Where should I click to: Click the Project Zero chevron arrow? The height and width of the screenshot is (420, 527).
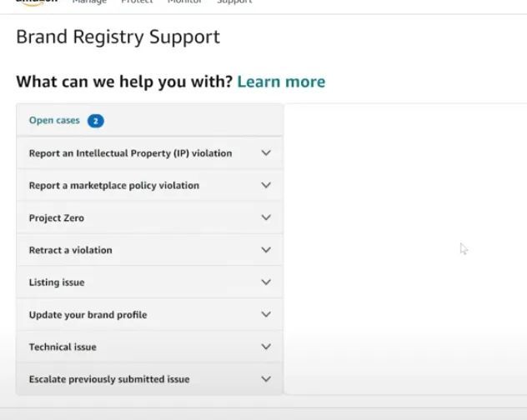coord(266,217)
